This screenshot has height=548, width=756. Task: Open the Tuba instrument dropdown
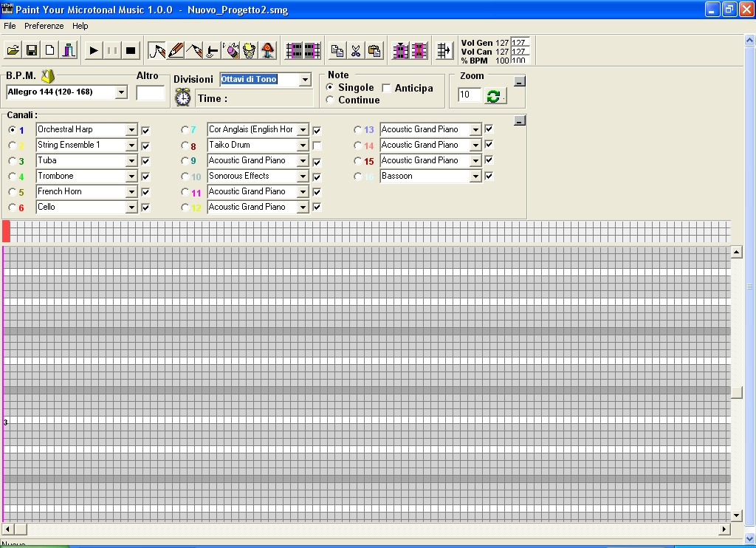(131, 161)
